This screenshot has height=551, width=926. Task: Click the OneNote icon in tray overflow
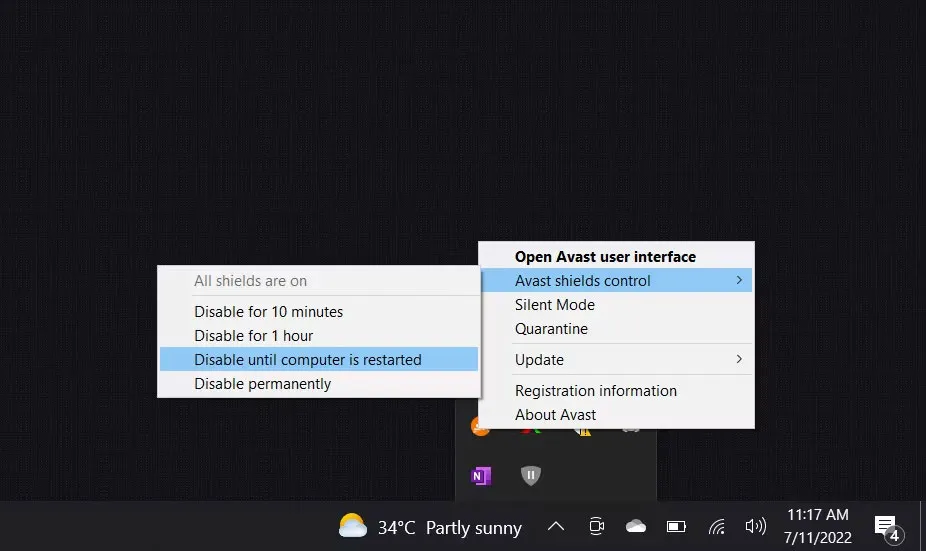tap(481, 475)
